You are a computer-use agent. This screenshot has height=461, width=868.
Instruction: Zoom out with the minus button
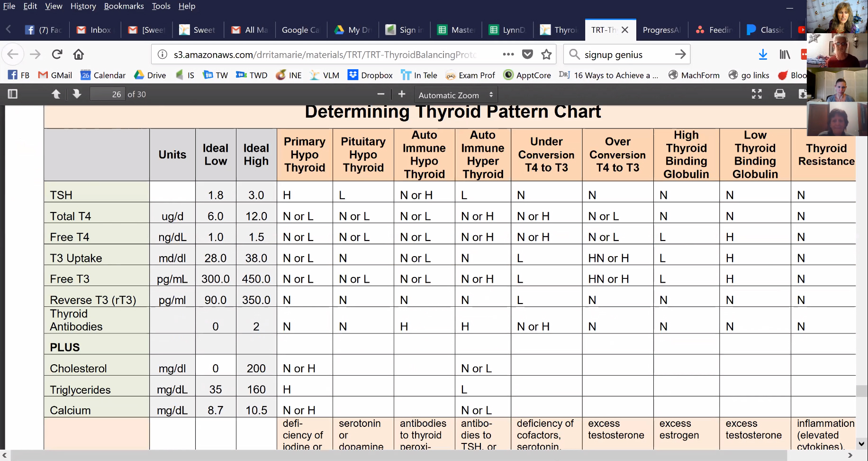380,94
